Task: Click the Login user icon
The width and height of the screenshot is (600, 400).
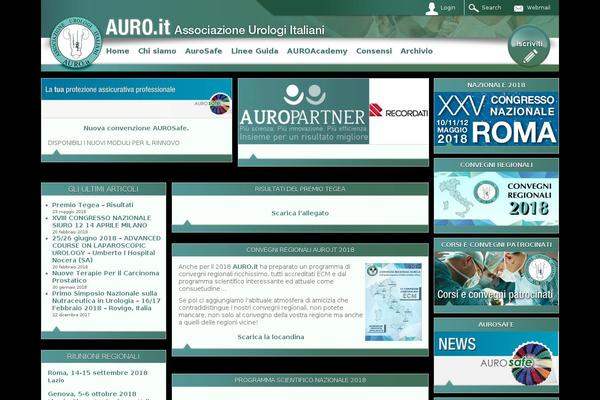Action: coord(432,8)
